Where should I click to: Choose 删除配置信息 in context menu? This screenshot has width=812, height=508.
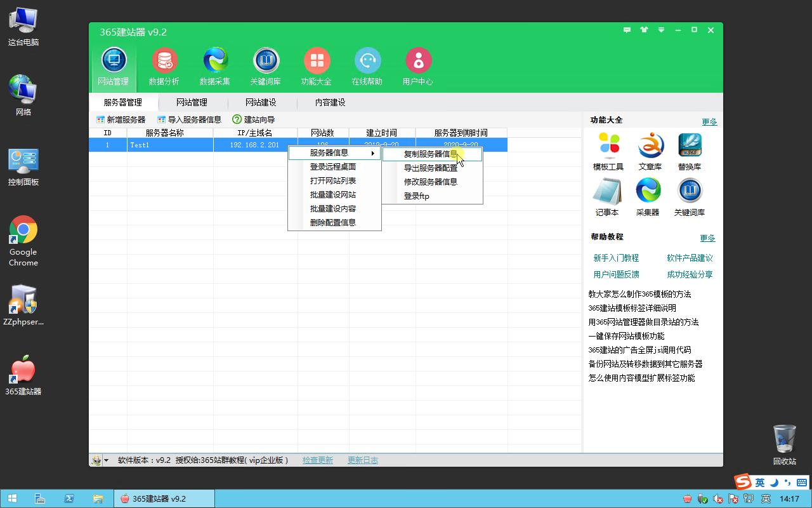tap(334, 223)
